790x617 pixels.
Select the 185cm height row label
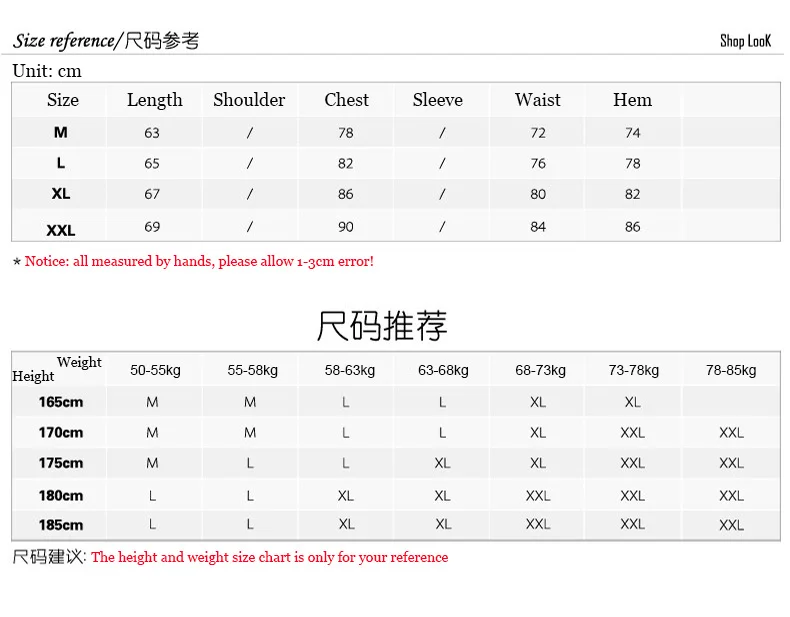point(61,525)
